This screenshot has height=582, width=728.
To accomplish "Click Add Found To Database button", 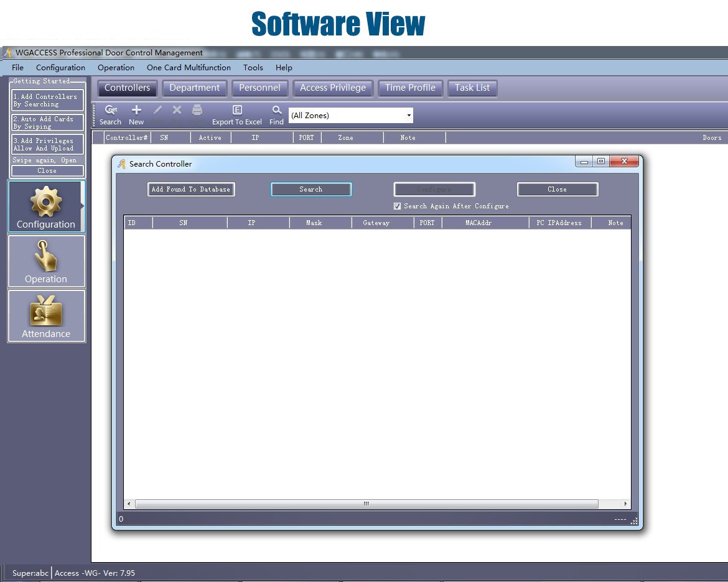I will (191, 190).
